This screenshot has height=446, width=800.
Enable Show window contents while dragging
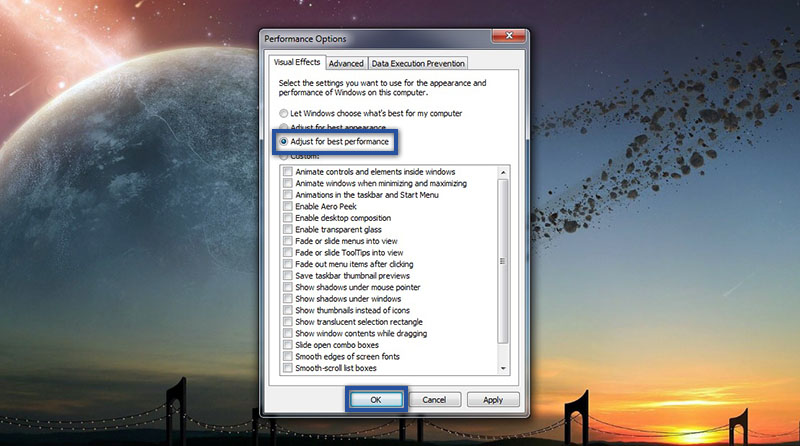click(289, 333)
